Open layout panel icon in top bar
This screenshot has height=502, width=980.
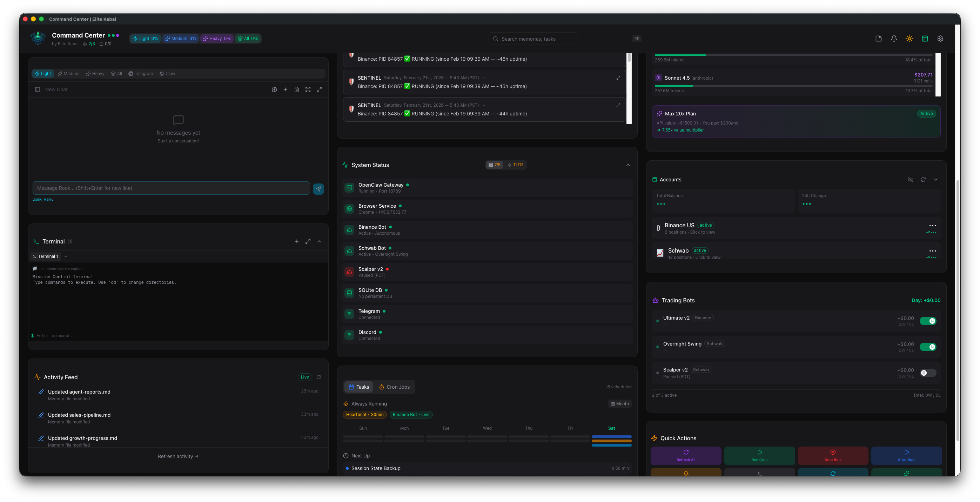click(x=925, y=39)
